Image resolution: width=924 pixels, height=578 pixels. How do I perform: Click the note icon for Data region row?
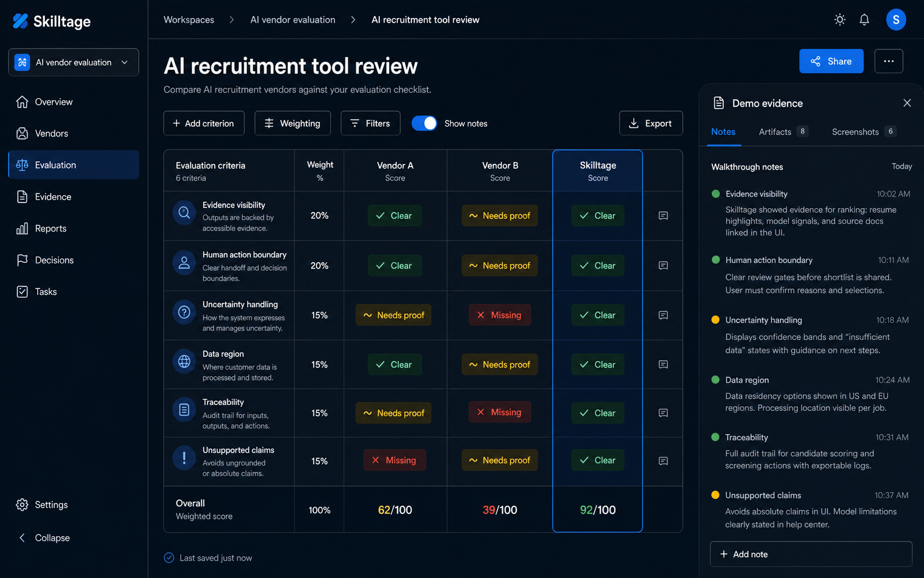point(663,365)
